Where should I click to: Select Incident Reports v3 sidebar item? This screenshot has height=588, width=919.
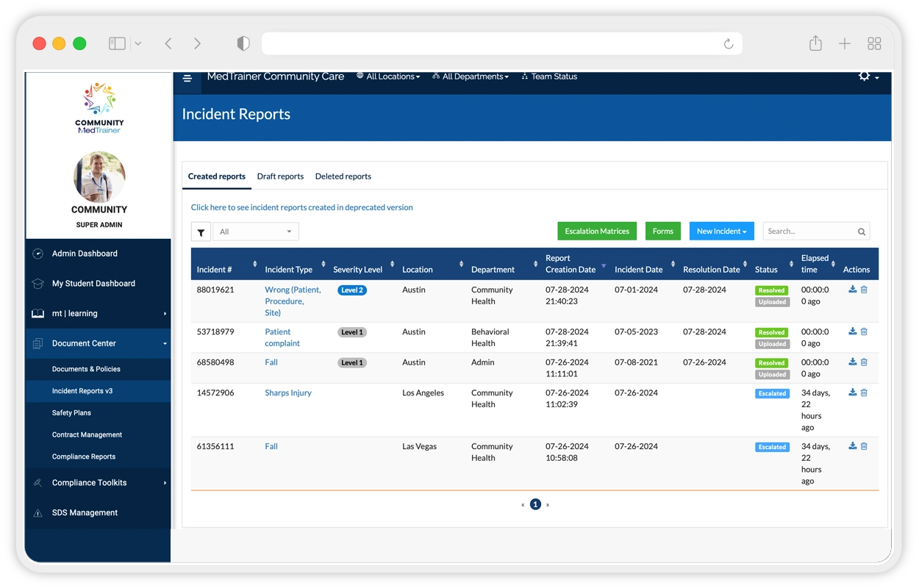tap(99, 391)
